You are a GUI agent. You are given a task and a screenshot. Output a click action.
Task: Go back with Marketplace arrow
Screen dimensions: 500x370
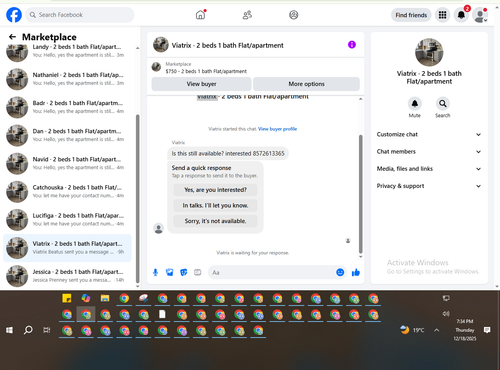tap(12, 37)
